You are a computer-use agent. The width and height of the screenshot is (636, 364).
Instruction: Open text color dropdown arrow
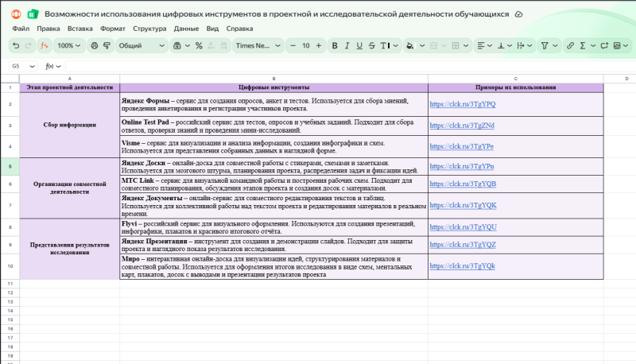click(395, 46)
